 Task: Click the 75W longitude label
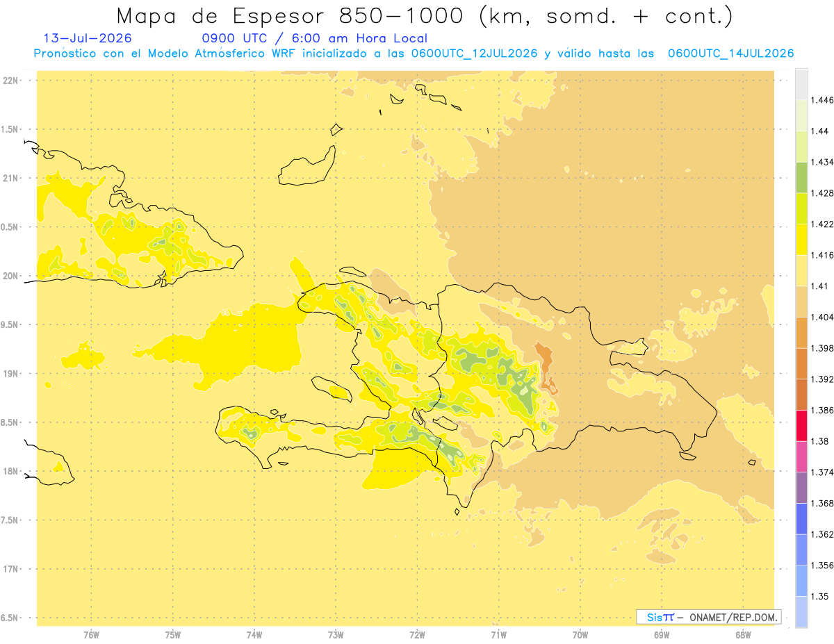pyautogui.click(x=173, y=634)
